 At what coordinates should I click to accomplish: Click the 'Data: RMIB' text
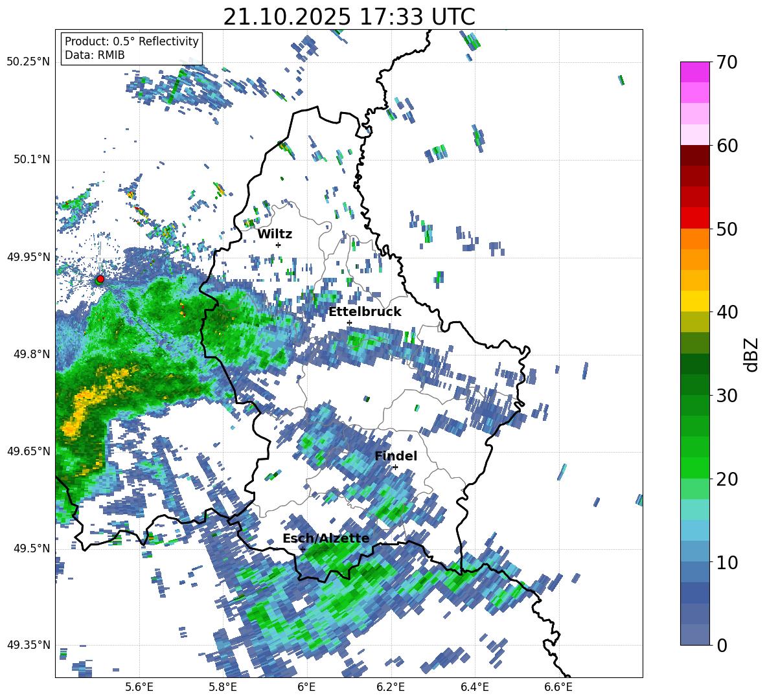tap(95, 55)
